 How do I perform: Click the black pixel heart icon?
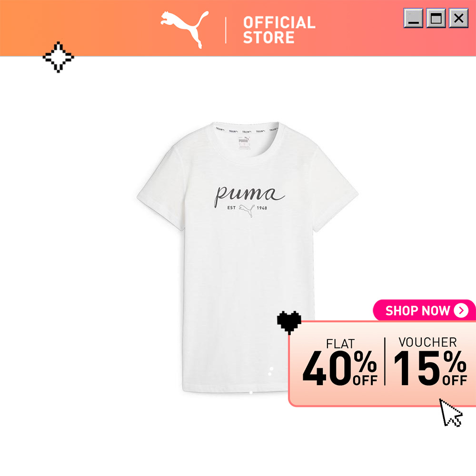point(289,322)
